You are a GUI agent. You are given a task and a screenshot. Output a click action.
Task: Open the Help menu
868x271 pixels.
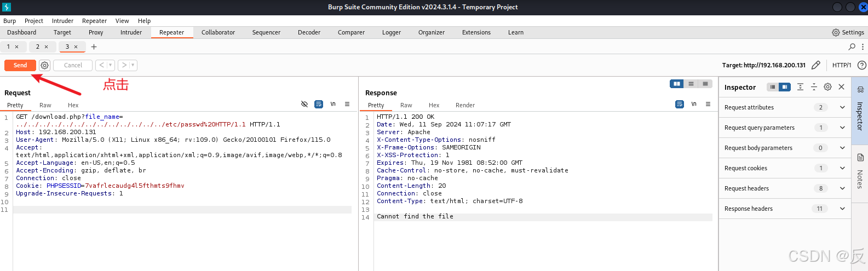[x=144, y=21]
